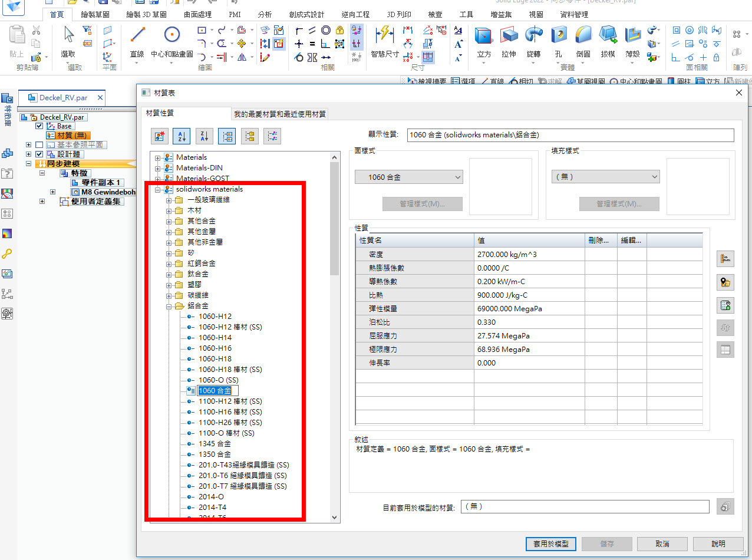This screenshot has height=560, width=752.
Task: Click the blocks family icon in left sidebar
Action: 7,153
